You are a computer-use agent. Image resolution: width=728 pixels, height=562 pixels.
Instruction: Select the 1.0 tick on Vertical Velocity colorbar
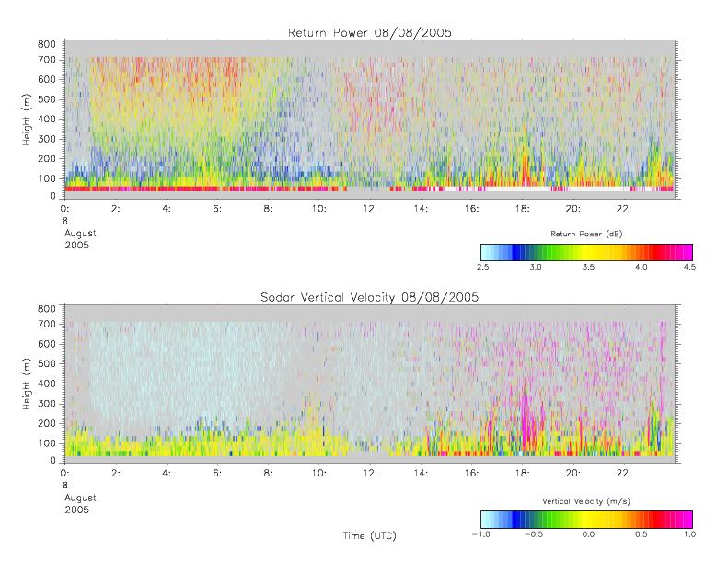[689, 534]
